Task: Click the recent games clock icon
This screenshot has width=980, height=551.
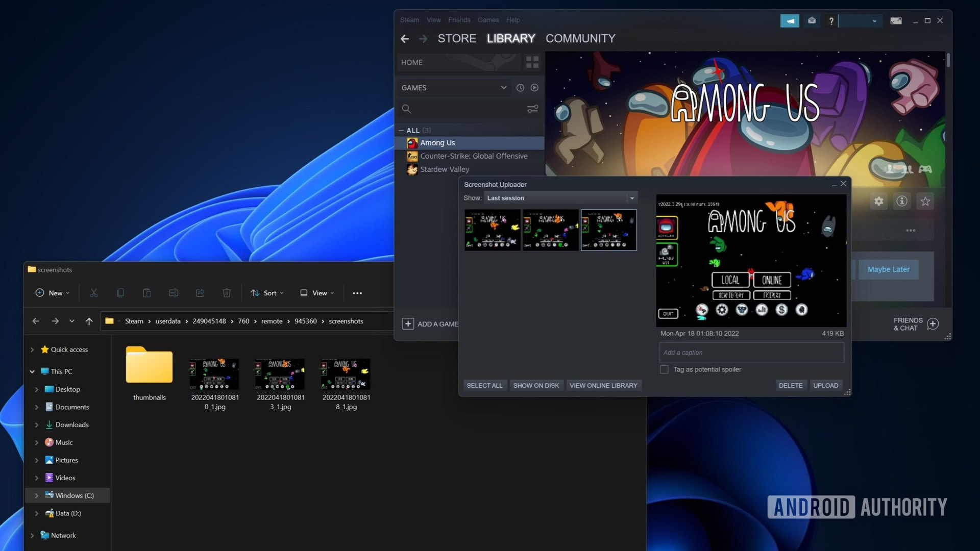Action: pos(520,88)
